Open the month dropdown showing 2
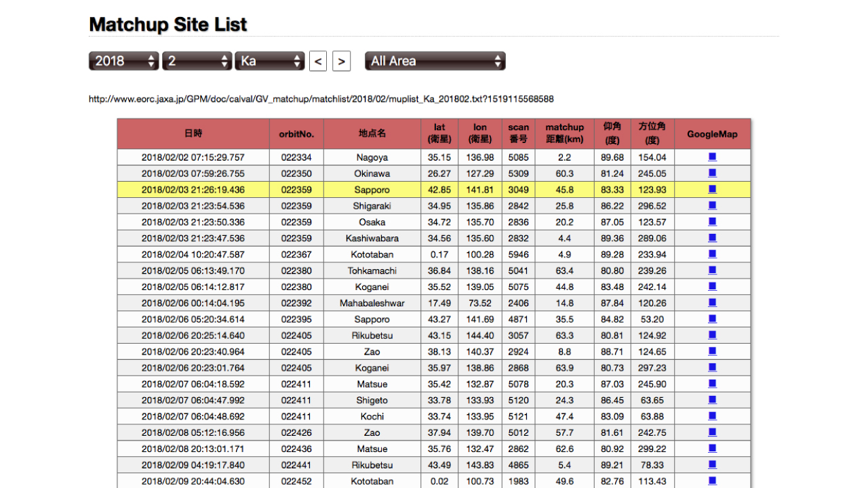Screen dimensions: 868x488 pyautogui.click(x=197, y=61)
